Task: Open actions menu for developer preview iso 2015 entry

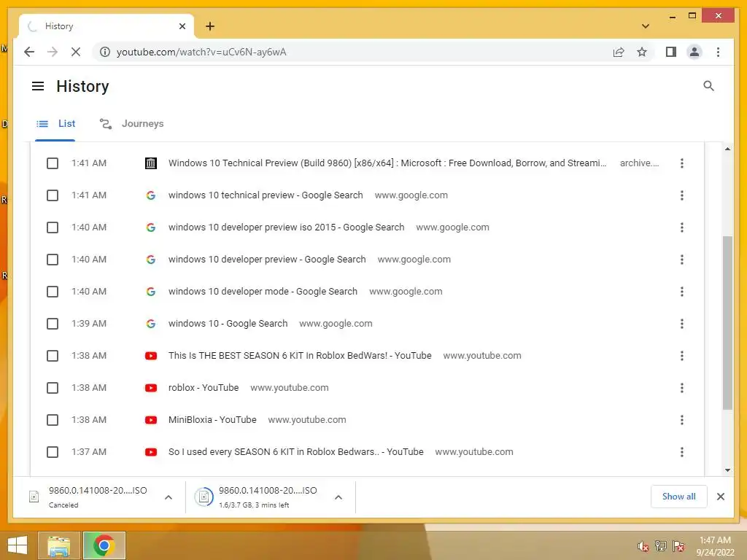Action: click(x=682, y=227)
